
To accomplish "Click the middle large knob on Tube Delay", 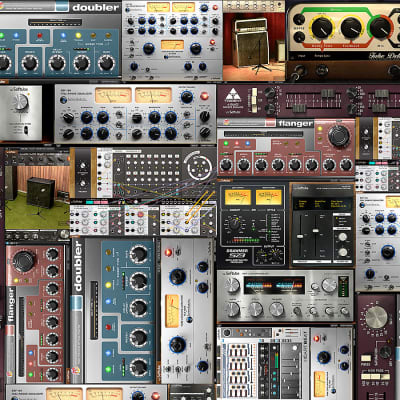I will tap(351, 27).
